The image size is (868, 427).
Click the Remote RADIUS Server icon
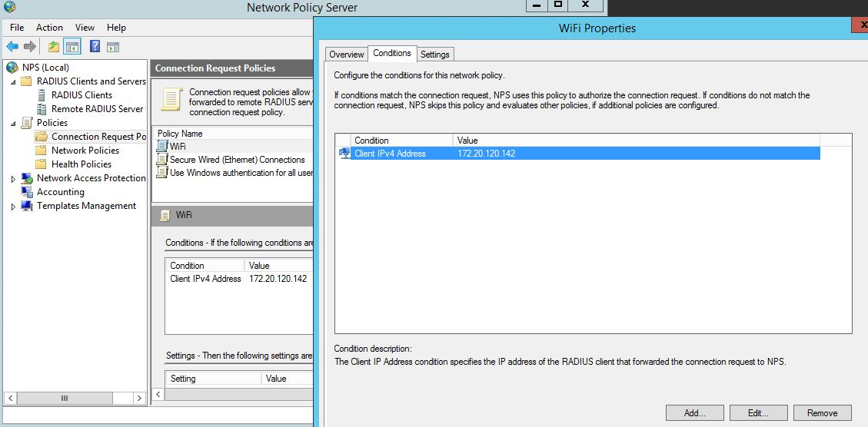[x=42, y=109]
